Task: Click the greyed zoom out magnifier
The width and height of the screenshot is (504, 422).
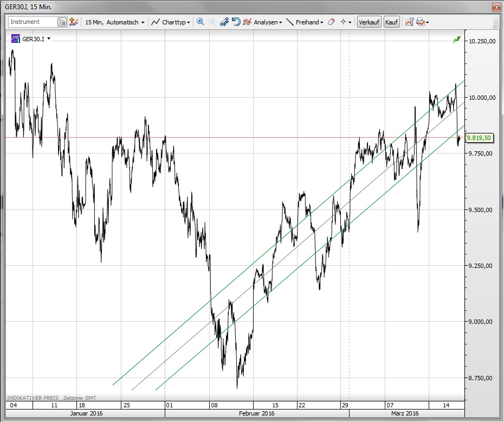Action: [x=212, y=22]
